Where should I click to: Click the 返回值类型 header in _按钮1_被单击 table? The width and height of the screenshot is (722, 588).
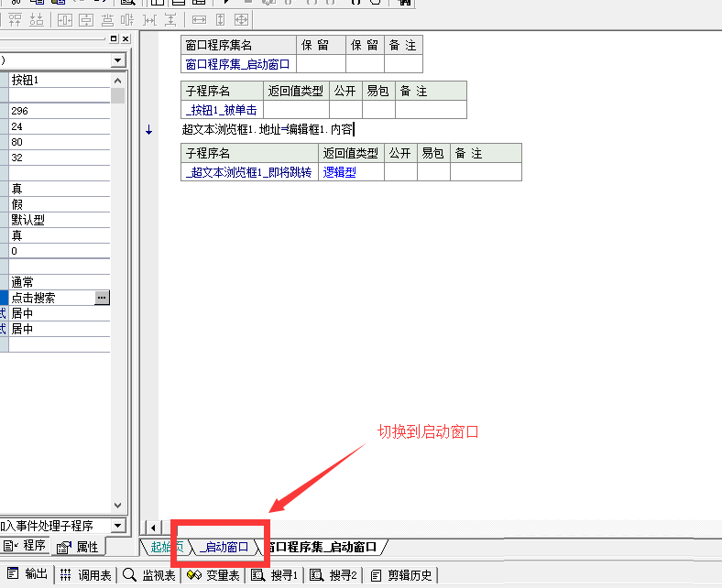coord(296,92)
